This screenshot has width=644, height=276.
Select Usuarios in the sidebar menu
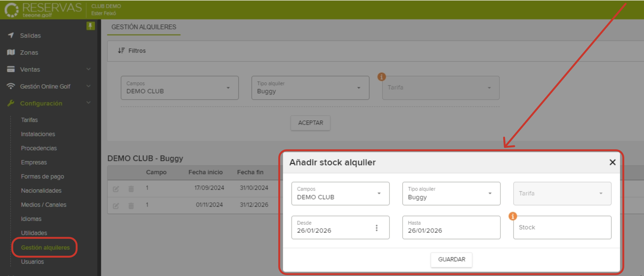pyautogui.click(x=32, y=261)
